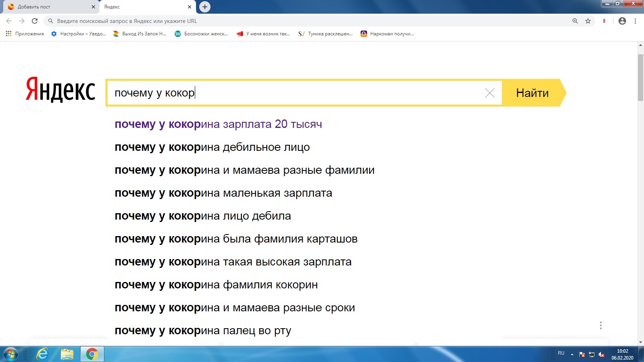Image resolution: width=644 pixels, height=362 pixels.
Task: Click the muted volume tray icon
Action: (x=601, y=354)
